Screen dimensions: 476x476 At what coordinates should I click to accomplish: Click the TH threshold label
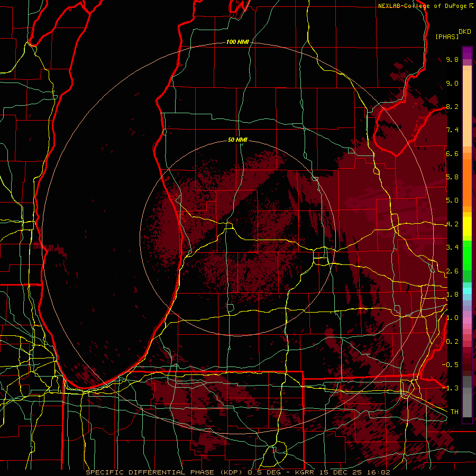(454, 412)
